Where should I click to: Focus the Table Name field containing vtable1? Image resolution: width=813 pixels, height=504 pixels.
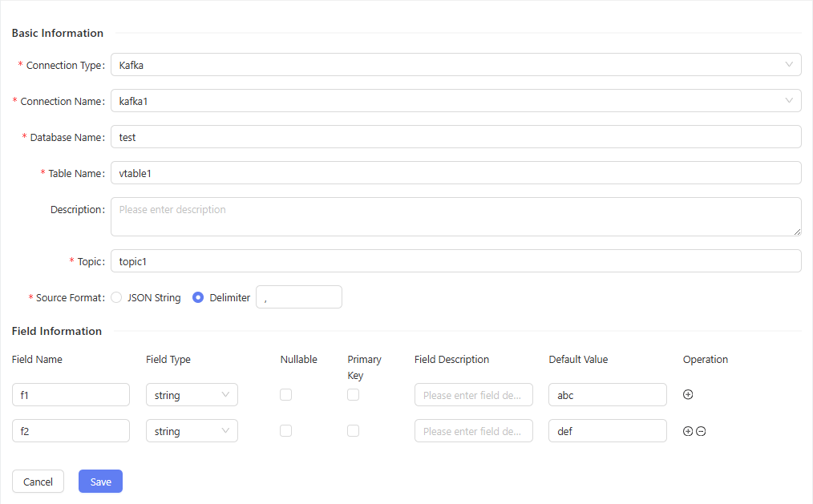click(455, 173)
